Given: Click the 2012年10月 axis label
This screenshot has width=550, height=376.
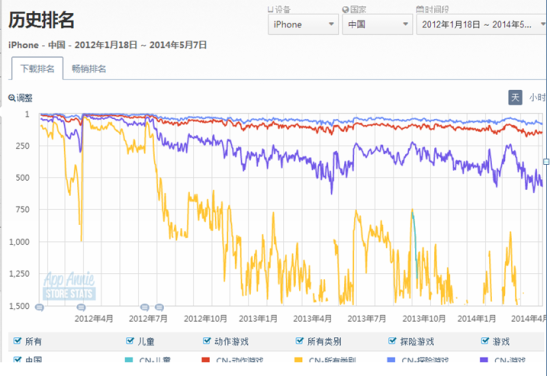Looking at the screenshot, I should pyautogui.click(x=206, y=319).
